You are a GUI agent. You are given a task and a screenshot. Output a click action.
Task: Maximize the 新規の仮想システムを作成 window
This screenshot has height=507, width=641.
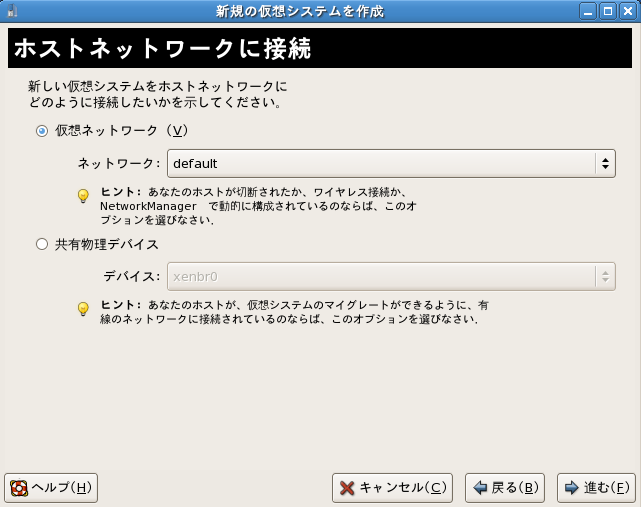click(608, 11)
